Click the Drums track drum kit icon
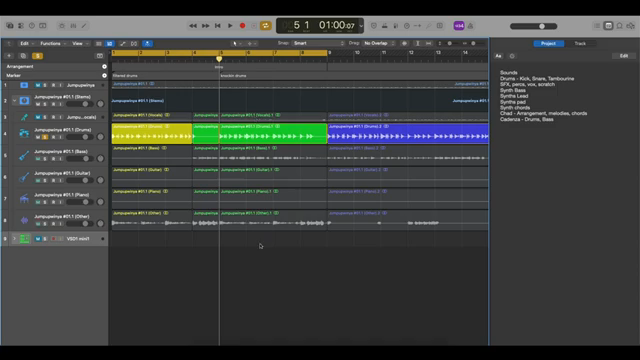This screenshot has height=360, width=640. click(x=24, y=133)
